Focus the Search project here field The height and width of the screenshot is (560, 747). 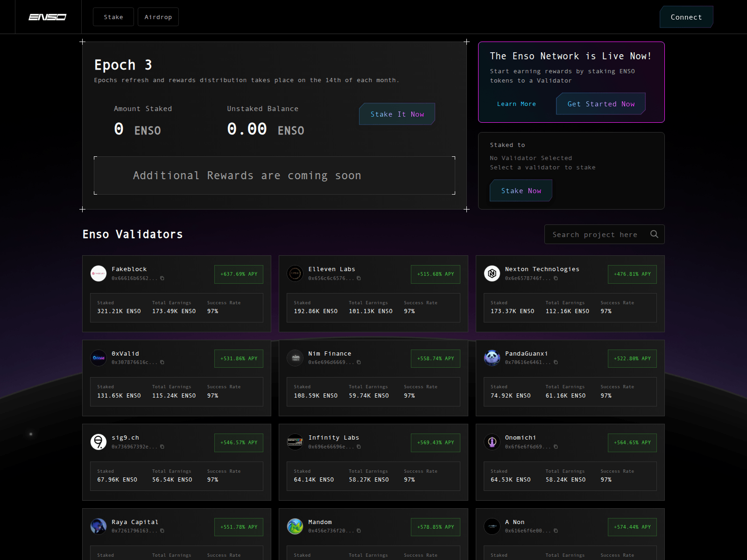tap(604, 234)
